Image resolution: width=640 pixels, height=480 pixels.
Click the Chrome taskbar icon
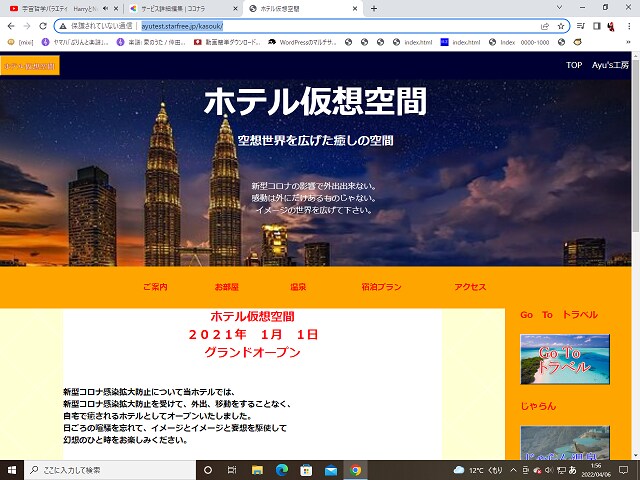click(356, 470)
